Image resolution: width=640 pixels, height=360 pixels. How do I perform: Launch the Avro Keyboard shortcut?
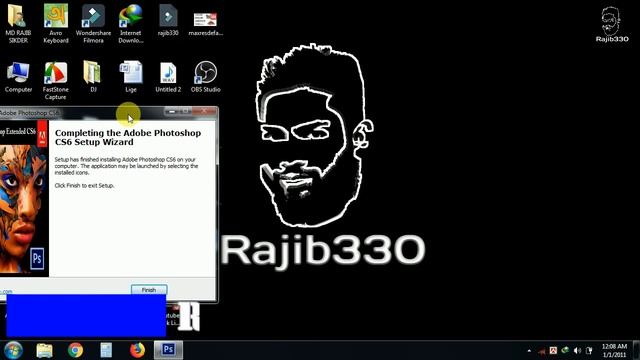56,24
